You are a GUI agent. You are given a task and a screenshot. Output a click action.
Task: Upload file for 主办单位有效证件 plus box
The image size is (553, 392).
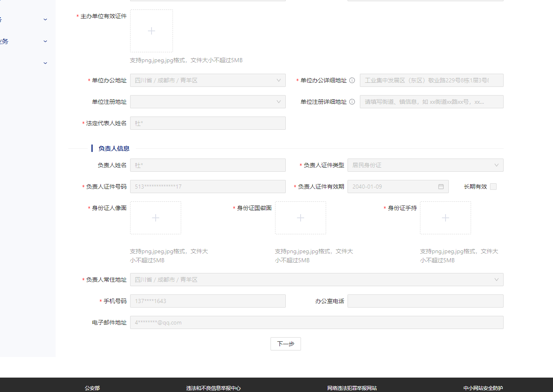coord(152,31)
